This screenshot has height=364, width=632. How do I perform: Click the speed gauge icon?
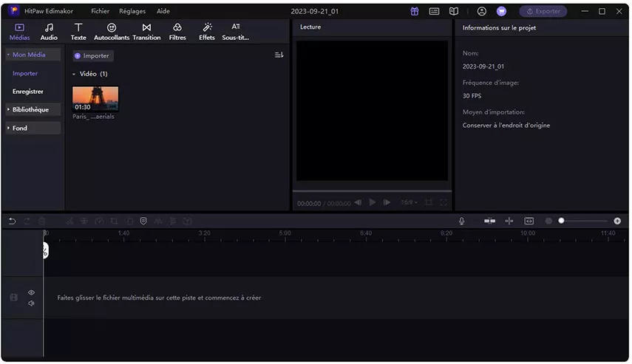(x=99, y=221)
